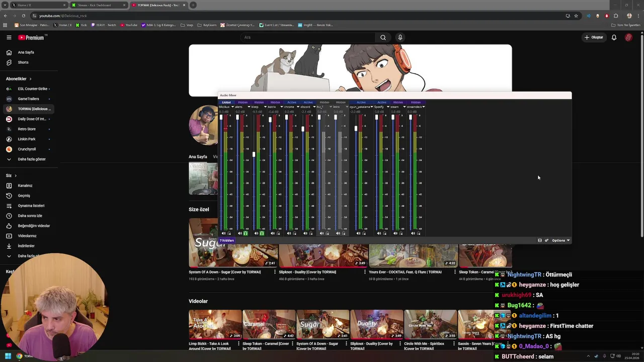This screenshot has width=644, height=362.
Task: Open the bleep channel dropdown arrow
Action: 266,107
